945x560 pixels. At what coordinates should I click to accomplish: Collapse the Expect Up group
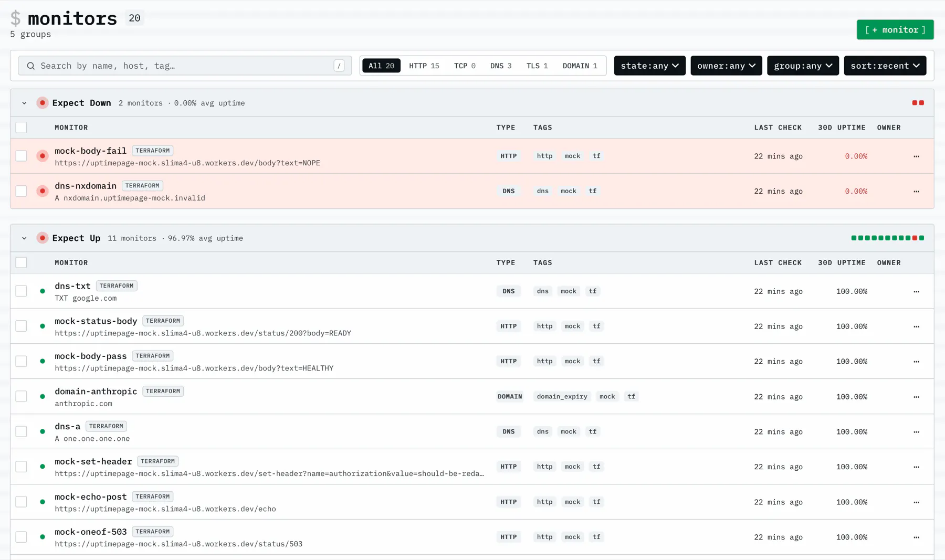pyautogui.click(x=24, y=238)
